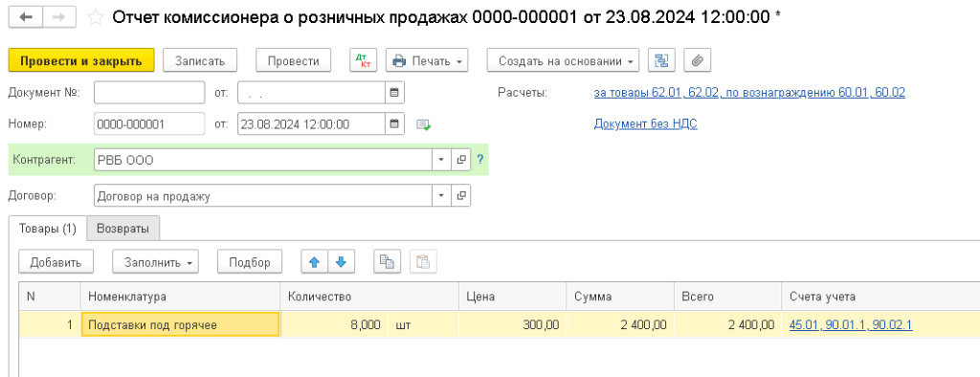Screen dimensions: 980x377
Task: Focus the Контрагент field РВБ ООО
Action: point(262,160)
